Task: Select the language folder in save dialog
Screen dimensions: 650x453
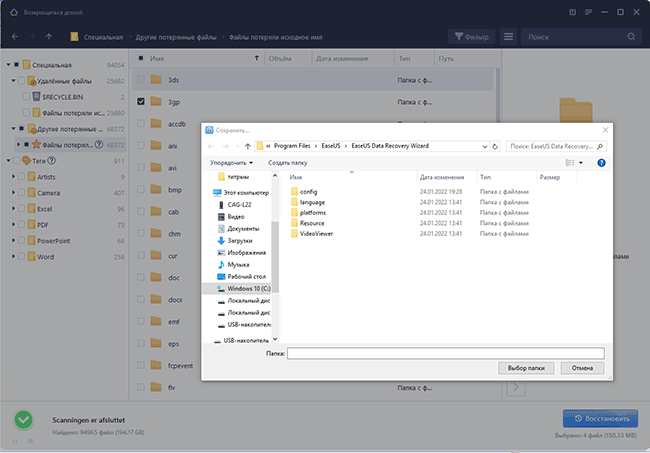Action: pos(312,202)
